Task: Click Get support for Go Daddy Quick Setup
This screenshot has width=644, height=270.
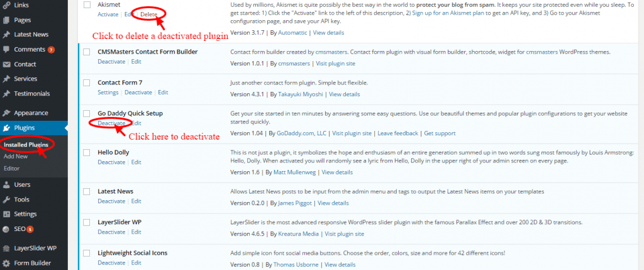Action: [x=440, y=133]
